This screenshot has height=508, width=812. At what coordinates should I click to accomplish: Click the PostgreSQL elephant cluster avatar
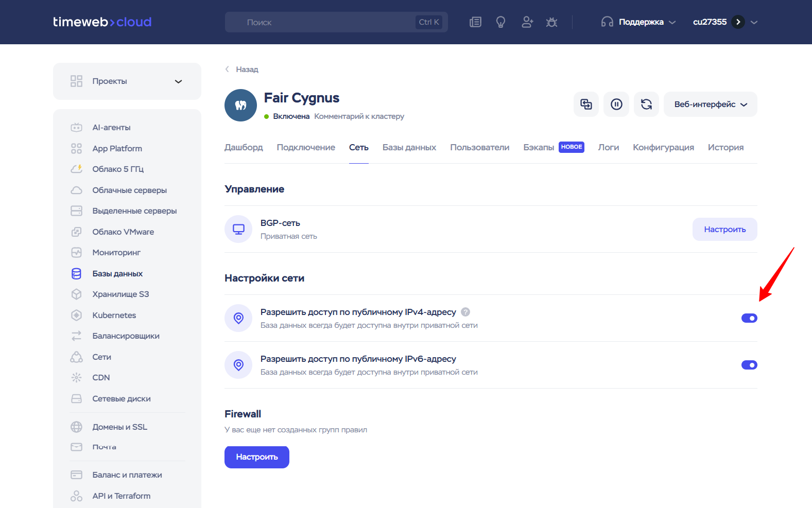coord(240,105)
